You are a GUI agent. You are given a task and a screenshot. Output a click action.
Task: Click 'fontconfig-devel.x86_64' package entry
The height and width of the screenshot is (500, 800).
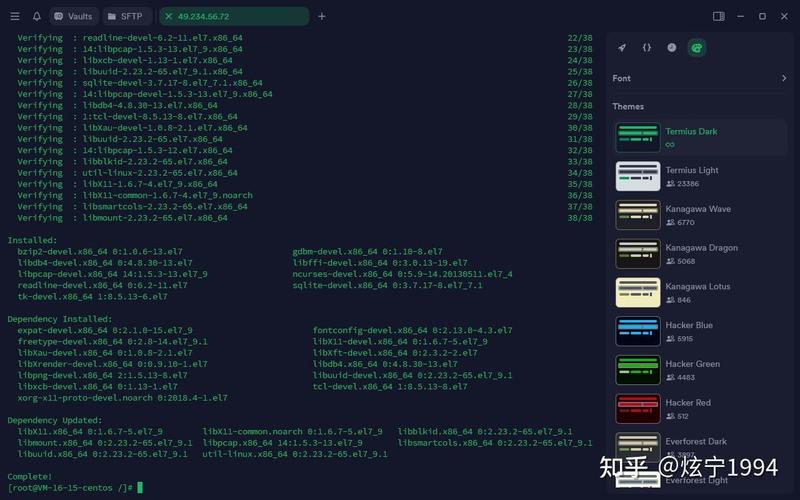412,330
